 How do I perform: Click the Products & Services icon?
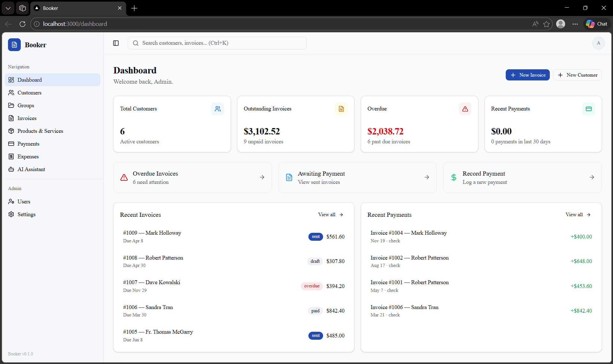pyautogui.click(x=11, y=131)
